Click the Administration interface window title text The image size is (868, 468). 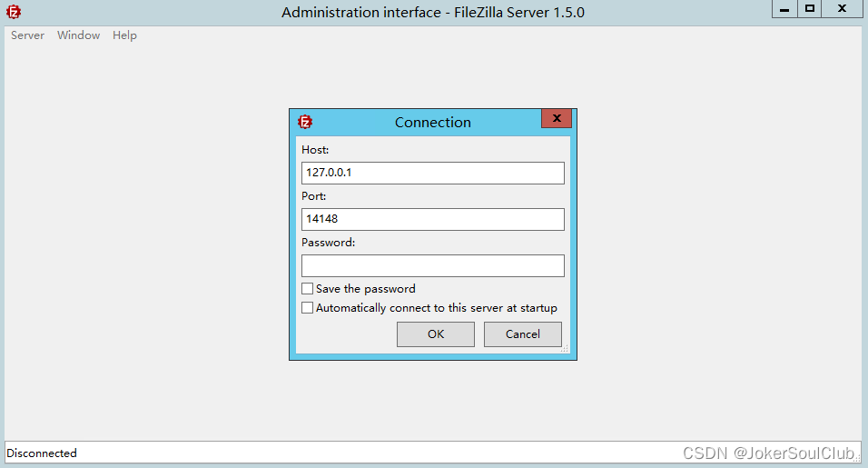(433, 13)
